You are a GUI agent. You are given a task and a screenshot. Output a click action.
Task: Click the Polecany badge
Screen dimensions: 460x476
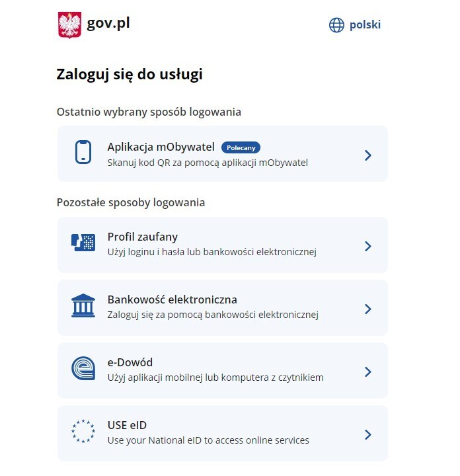(x=241, y=148)
